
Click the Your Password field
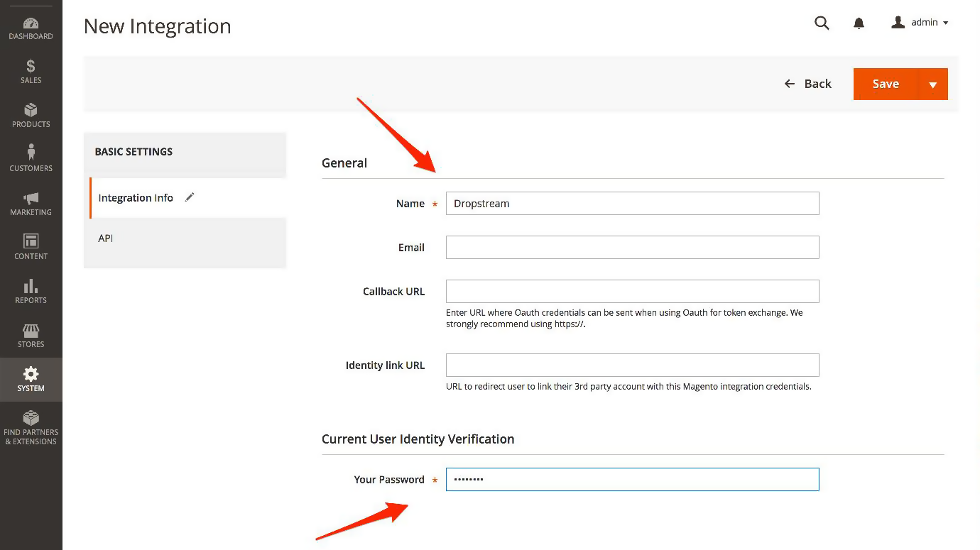click(x=632, y=479)
